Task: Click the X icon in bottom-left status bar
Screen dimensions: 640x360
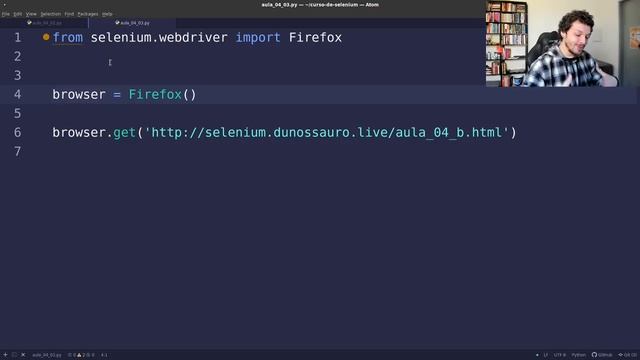Action: point(23,355)
